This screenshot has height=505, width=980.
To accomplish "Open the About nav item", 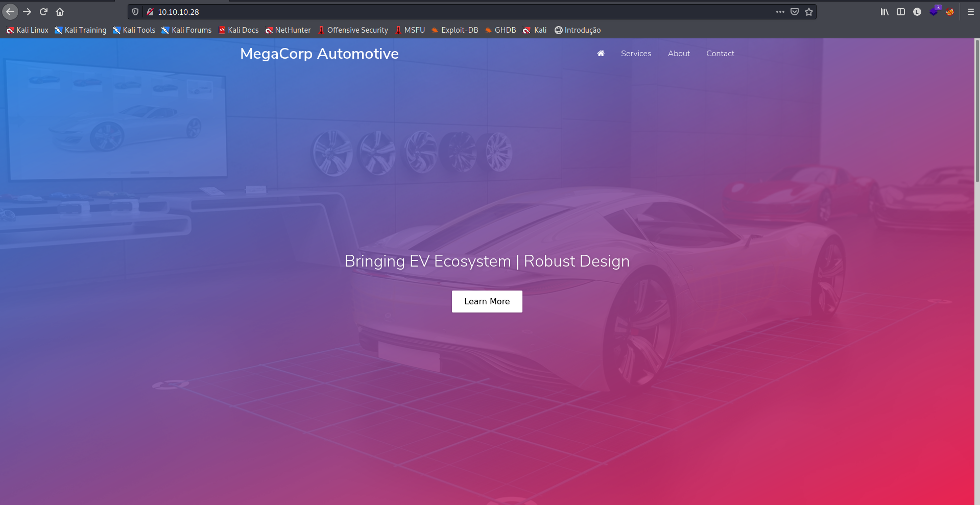I will [x=679, y=54].
